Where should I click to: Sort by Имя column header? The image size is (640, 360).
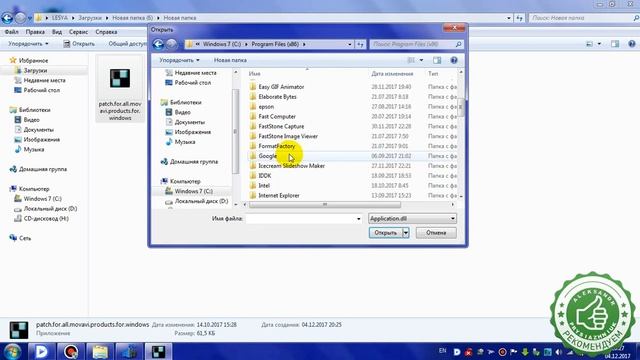coord(255,74)
